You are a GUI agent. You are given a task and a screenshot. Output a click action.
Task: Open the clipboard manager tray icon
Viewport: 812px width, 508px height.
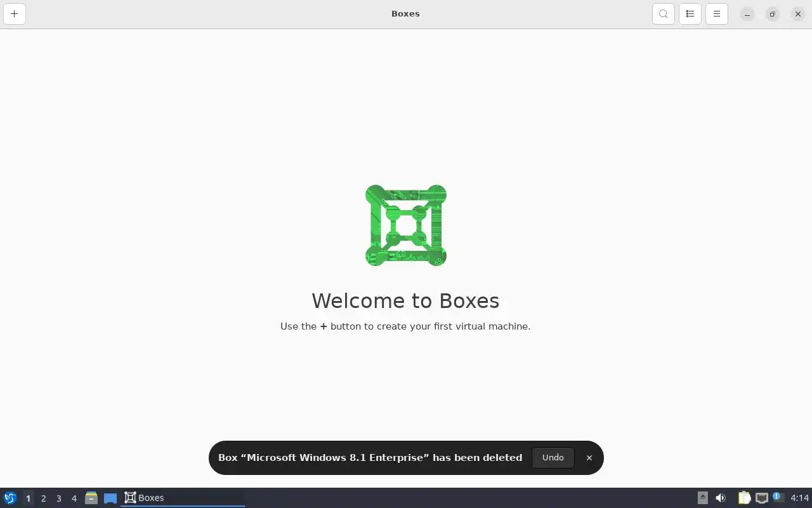point(744,498)
